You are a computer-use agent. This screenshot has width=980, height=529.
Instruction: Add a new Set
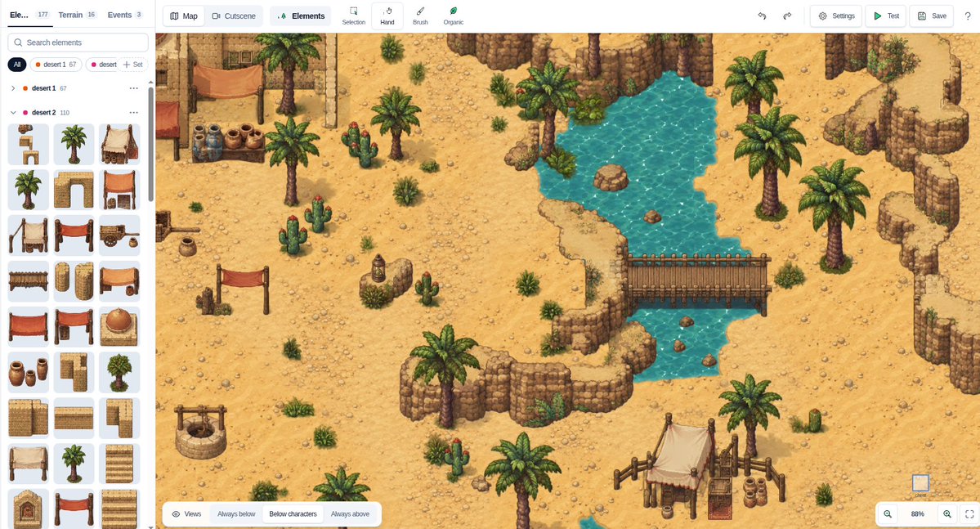click(133, 65)
